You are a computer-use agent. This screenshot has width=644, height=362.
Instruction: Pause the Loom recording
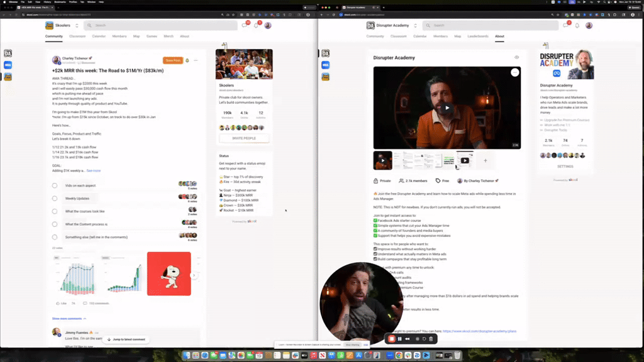click(x=399, y=339)
